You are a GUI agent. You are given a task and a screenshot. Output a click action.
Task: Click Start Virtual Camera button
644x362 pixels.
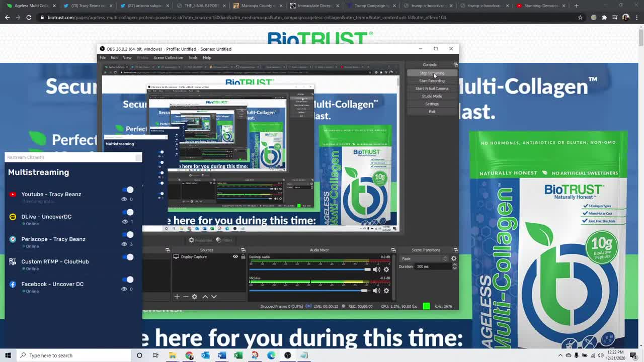tap(432, 88)
